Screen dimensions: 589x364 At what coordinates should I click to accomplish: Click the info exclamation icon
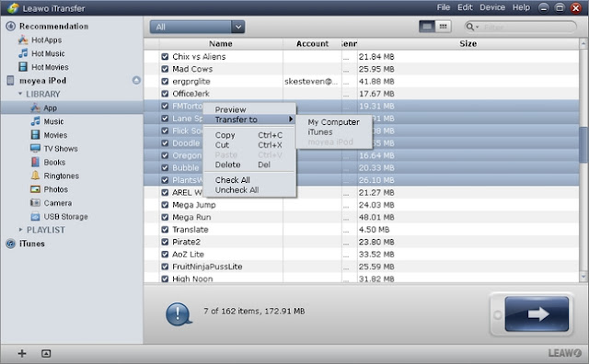click(x=179, y=313)
